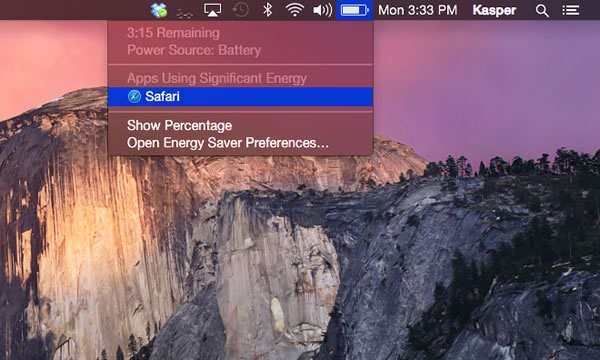
Task: Select Safari under significant energy apps
Action: (x=240, y=96)
